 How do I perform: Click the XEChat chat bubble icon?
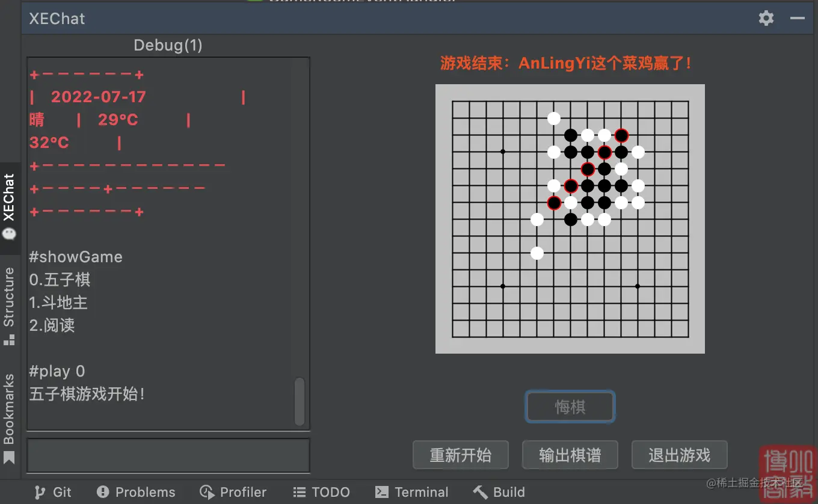pyautogui.click(x=9, y=234)
